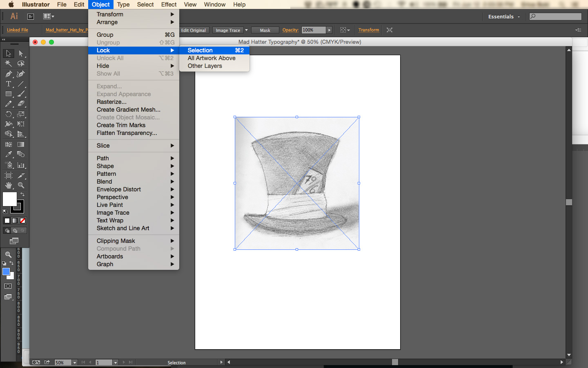Select the Magic Wand tool
Image resolution: width=588 pixels, height=368 pixels.
point(9,63)
